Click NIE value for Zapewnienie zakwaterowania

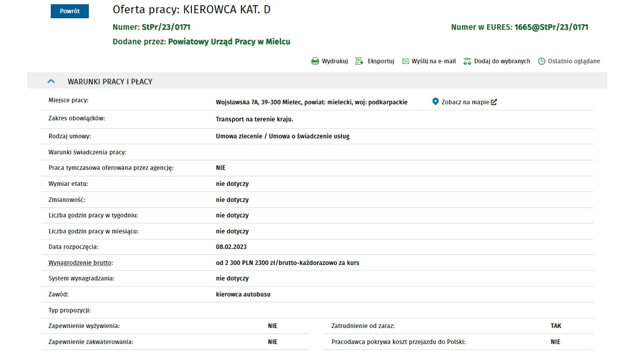273,342
